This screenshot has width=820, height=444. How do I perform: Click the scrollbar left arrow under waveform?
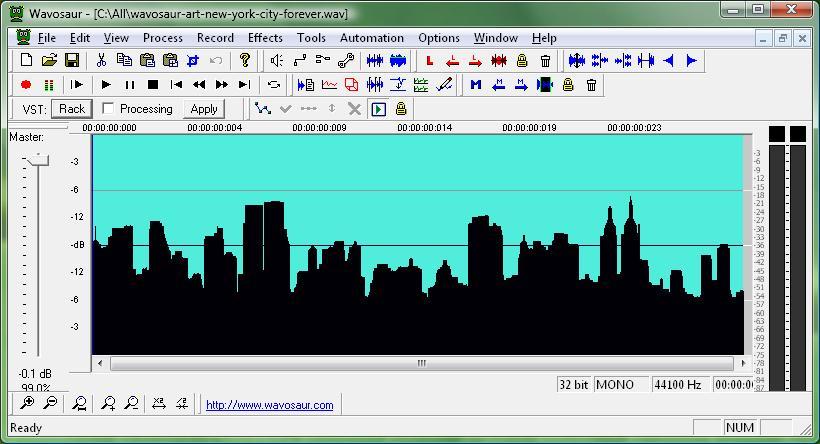[100, 363]
